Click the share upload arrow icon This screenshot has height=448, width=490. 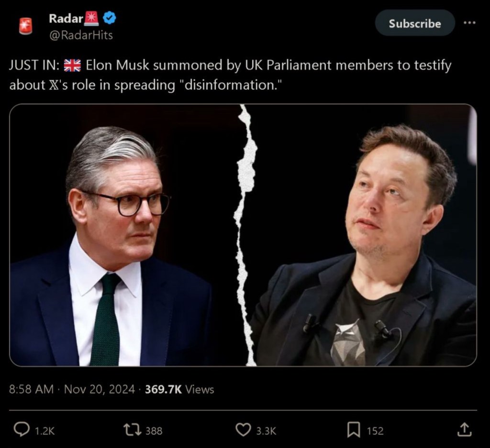point(463,430)
